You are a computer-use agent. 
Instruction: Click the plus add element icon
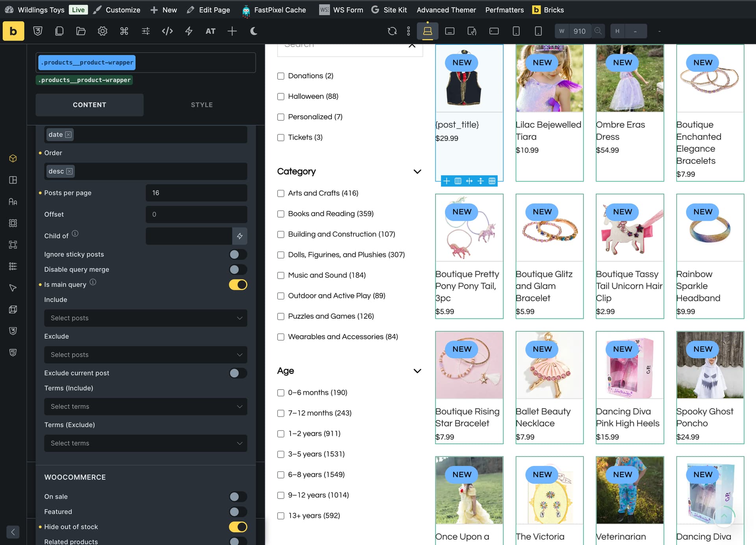coord(232,31)
